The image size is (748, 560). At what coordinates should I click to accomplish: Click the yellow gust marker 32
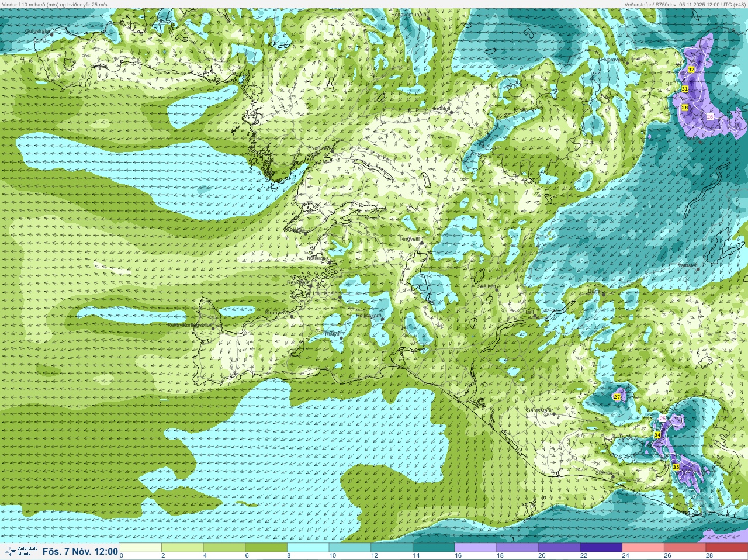(691, 70)
